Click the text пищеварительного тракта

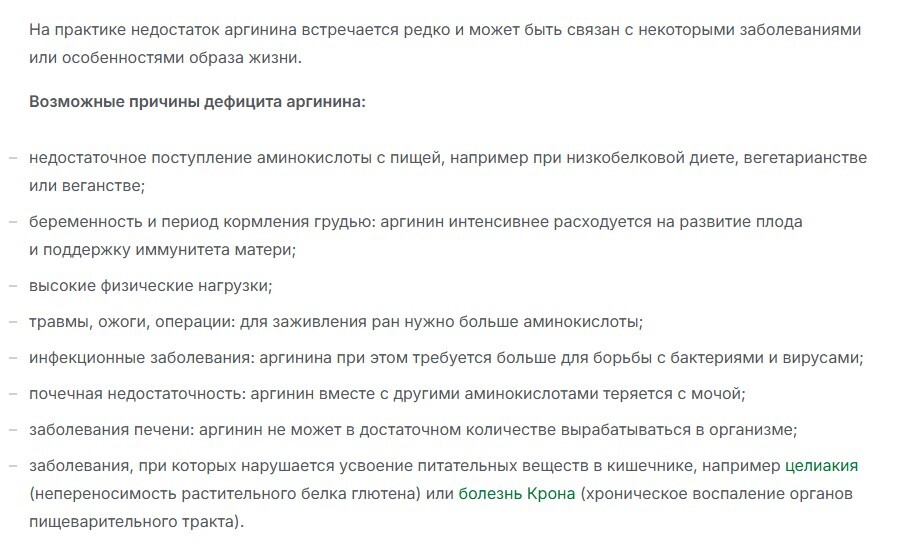(x=136, y=521)
